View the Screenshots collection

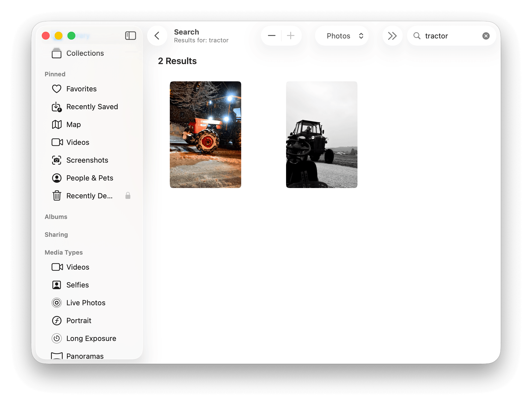[x=87, y=160]
